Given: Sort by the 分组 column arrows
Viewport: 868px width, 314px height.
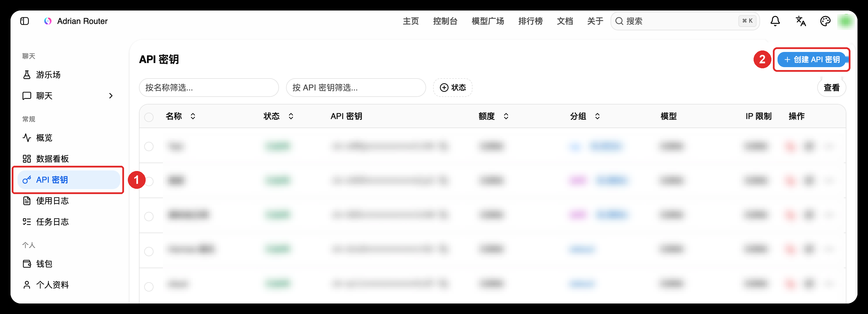Looking at the screenshot, I should (597, 116).
